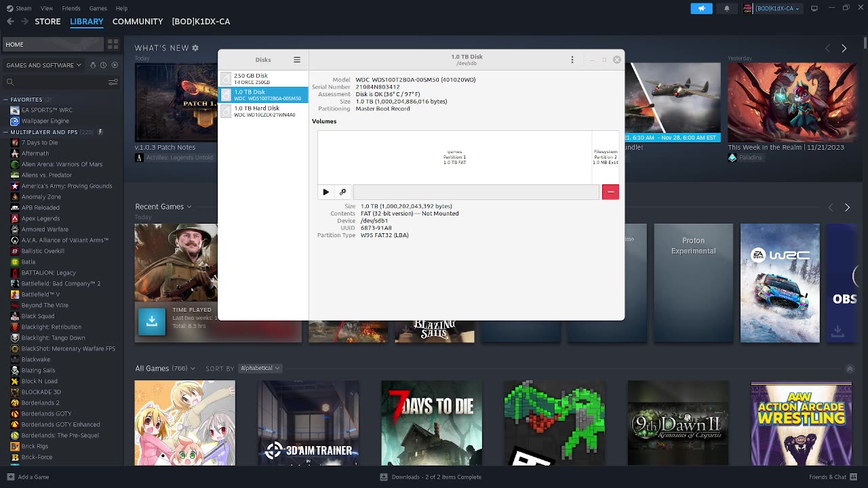Open the Games menu in Steam

(x=98, y=8)
